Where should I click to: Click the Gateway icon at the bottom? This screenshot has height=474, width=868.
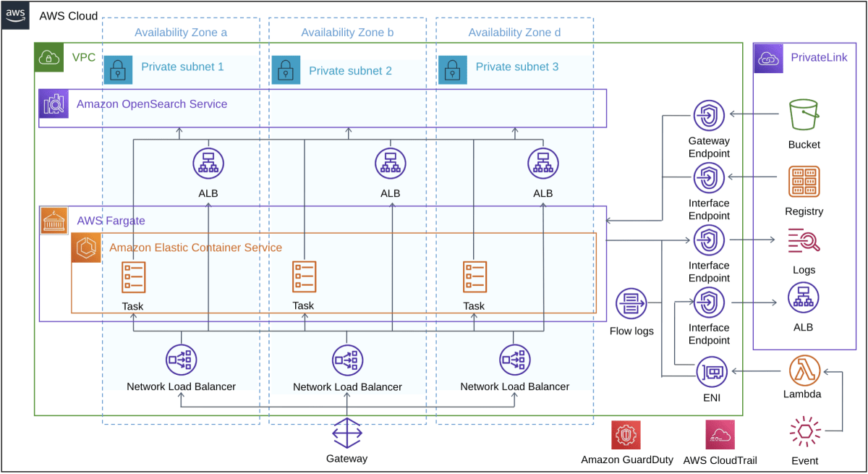(347, 433)
